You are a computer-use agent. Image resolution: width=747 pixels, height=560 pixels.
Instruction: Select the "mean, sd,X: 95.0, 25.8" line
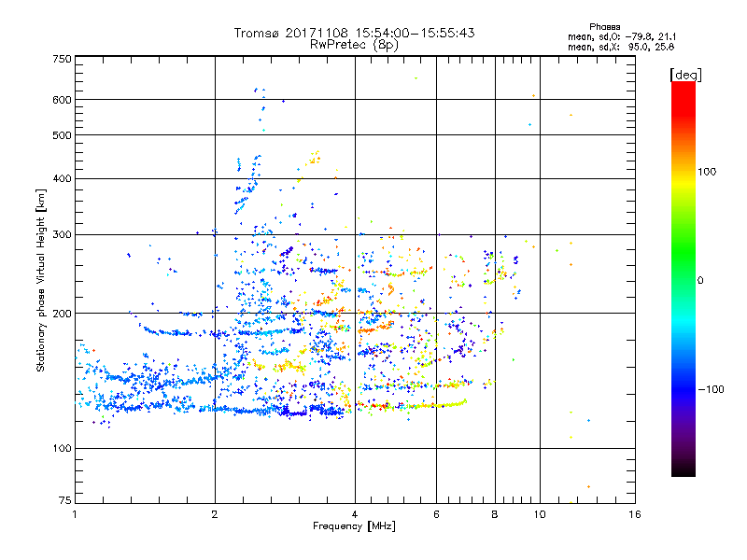coord(621,47)
